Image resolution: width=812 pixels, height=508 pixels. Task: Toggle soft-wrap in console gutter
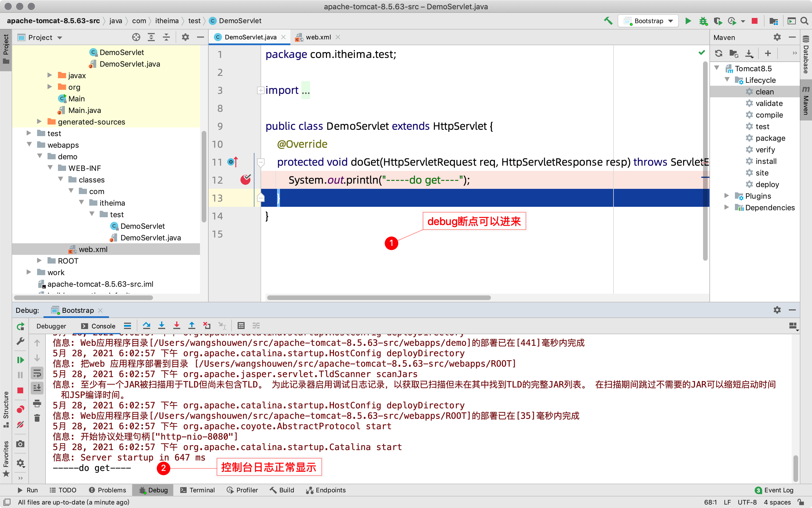(x=37, y=373)
